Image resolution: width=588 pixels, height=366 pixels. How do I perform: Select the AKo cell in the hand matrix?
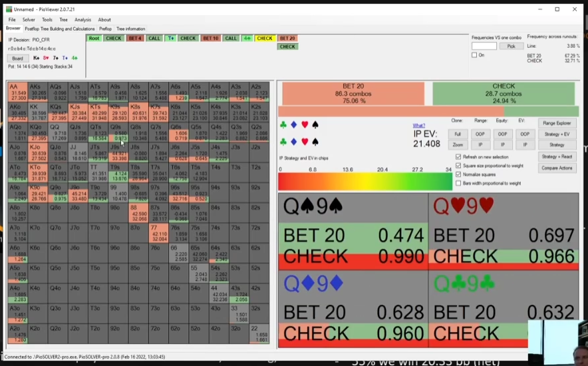[17, 112]
